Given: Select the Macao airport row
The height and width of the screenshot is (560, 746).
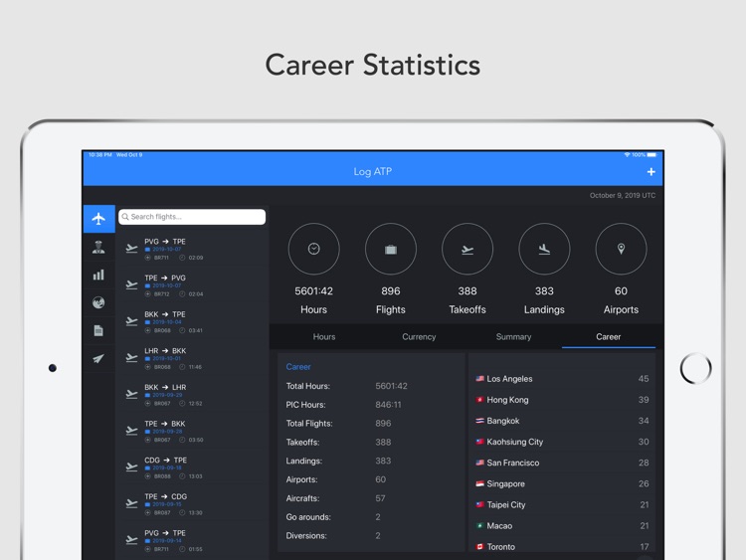Looking at the screenshot, I should [x=562, y=526].
